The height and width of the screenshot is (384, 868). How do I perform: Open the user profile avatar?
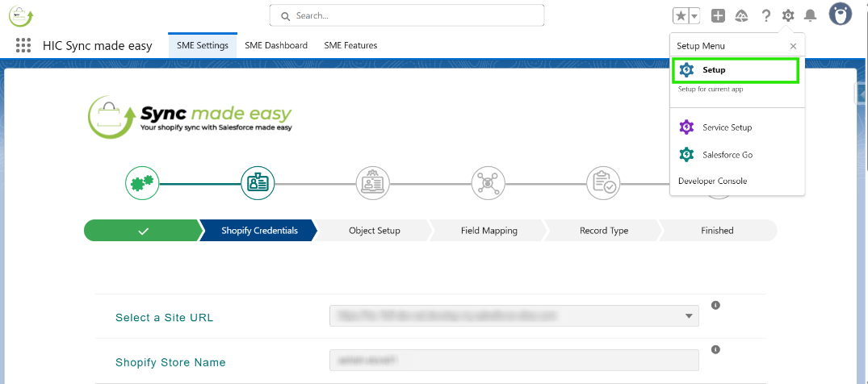tap(841, 15)
